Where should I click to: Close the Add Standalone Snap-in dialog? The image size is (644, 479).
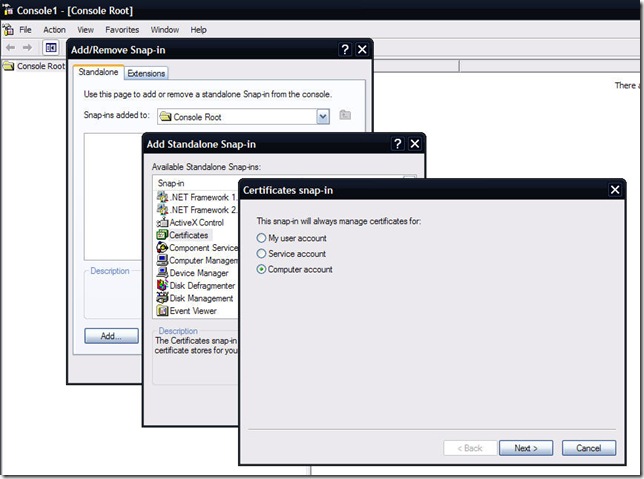click(x=415, y=144)
